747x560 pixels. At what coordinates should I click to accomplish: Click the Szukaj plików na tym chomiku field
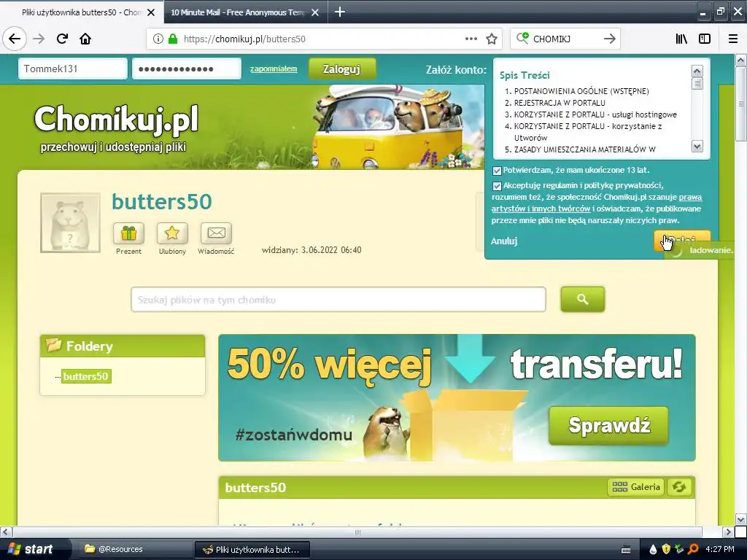coord(338,300)
